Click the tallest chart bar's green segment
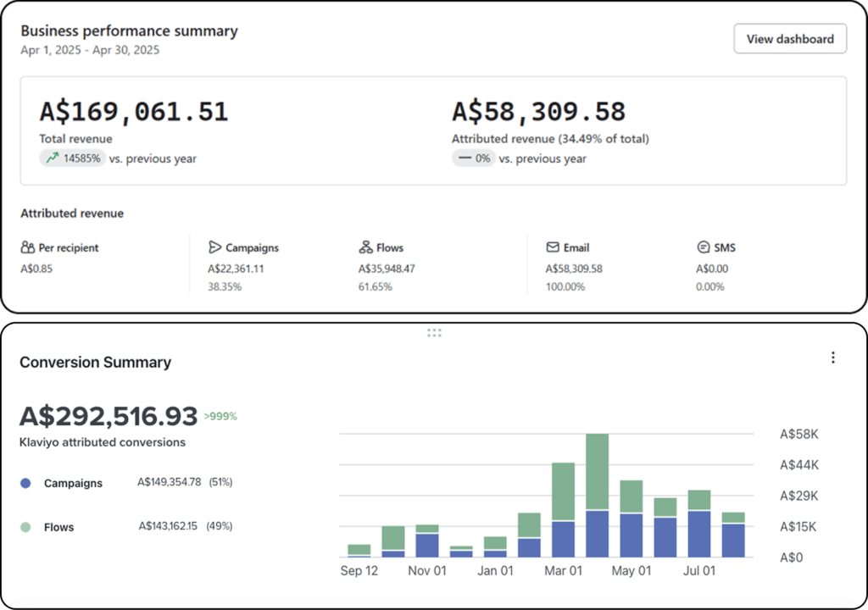 598,471
